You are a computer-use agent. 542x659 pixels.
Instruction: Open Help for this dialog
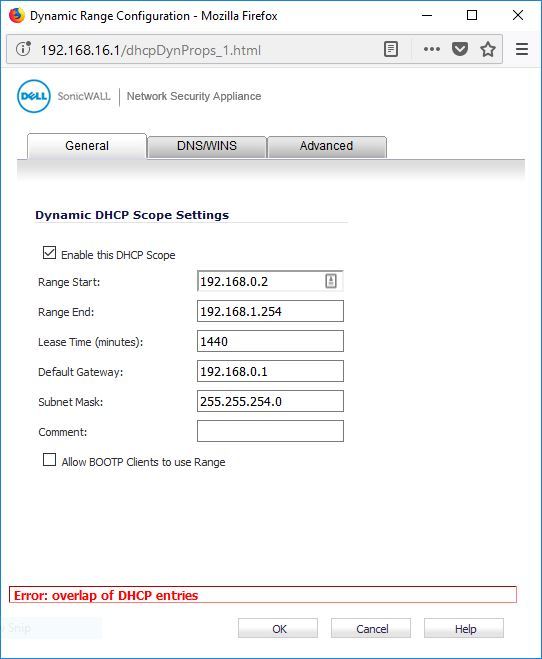click(x=463, y=628)
